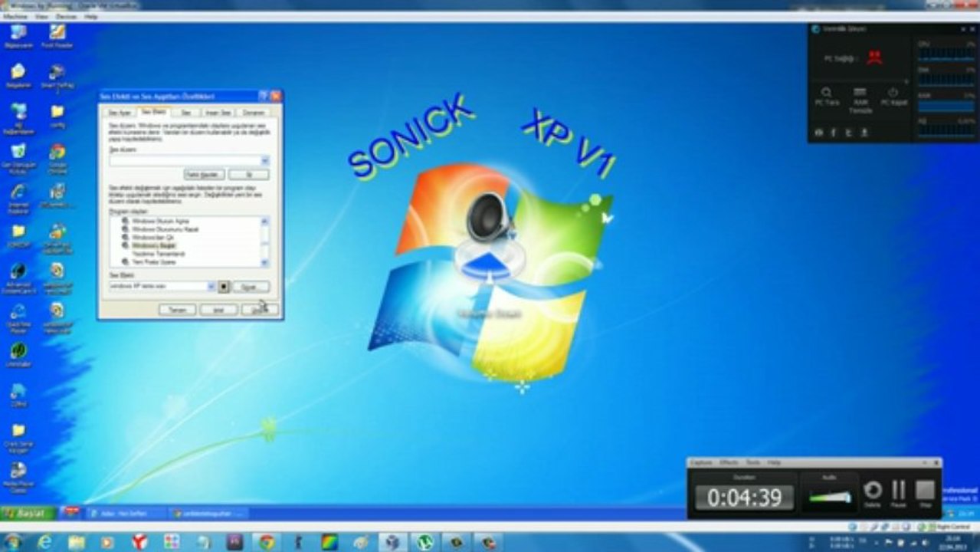Switch to the İnsan Sesi tab
The image size is (980, 552).
[218, 113]
